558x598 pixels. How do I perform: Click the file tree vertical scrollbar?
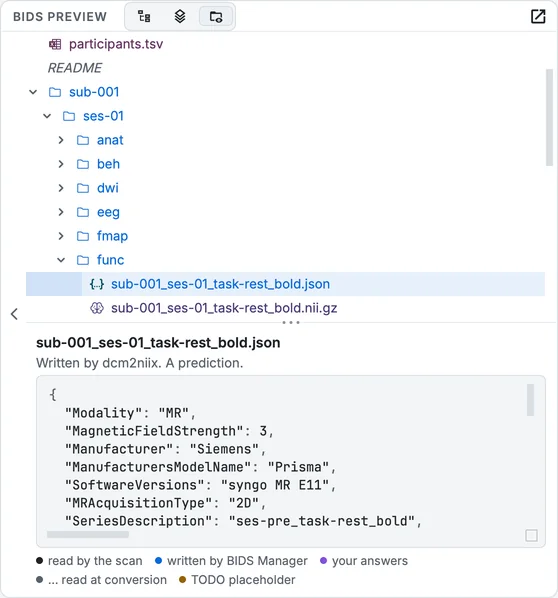[549, 117]
